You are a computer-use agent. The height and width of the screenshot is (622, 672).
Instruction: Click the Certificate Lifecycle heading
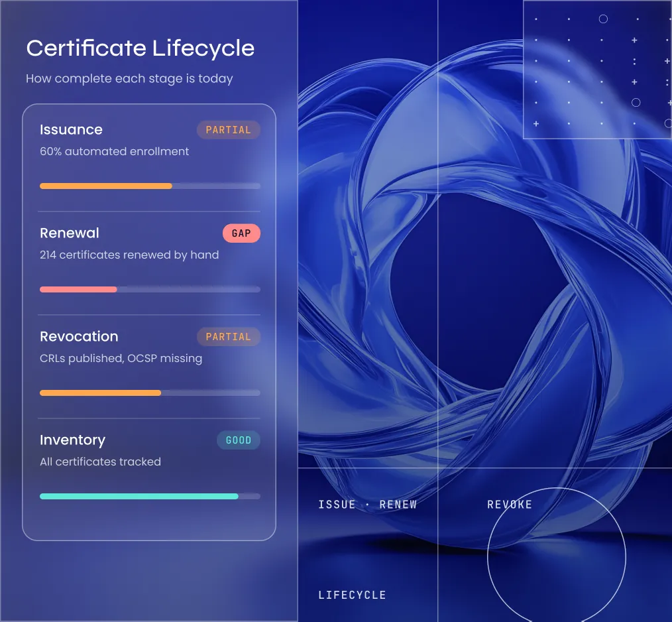pyautogui.click(x=140, y=48)
